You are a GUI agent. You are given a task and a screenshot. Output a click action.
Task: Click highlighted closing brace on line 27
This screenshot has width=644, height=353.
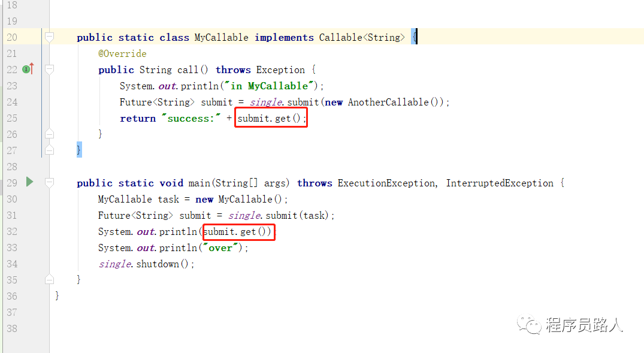(x=79, y=150)
